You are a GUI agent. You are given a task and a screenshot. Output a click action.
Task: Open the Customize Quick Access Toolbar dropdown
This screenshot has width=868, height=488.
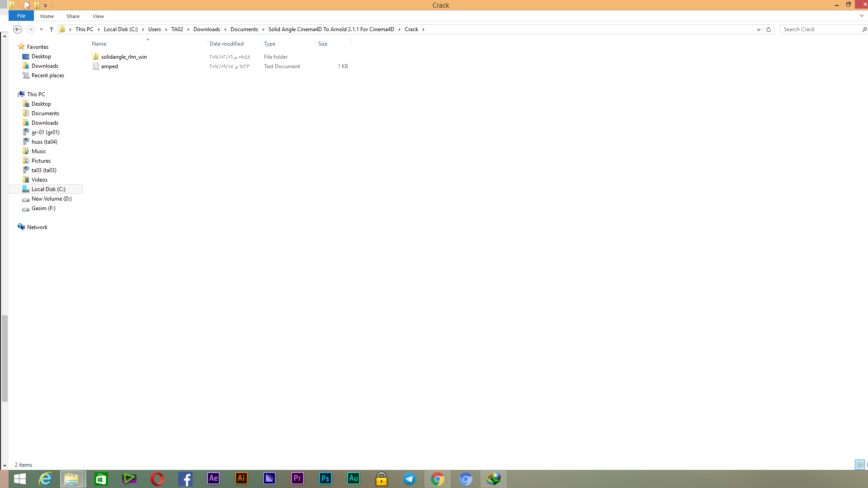point(45,5)
